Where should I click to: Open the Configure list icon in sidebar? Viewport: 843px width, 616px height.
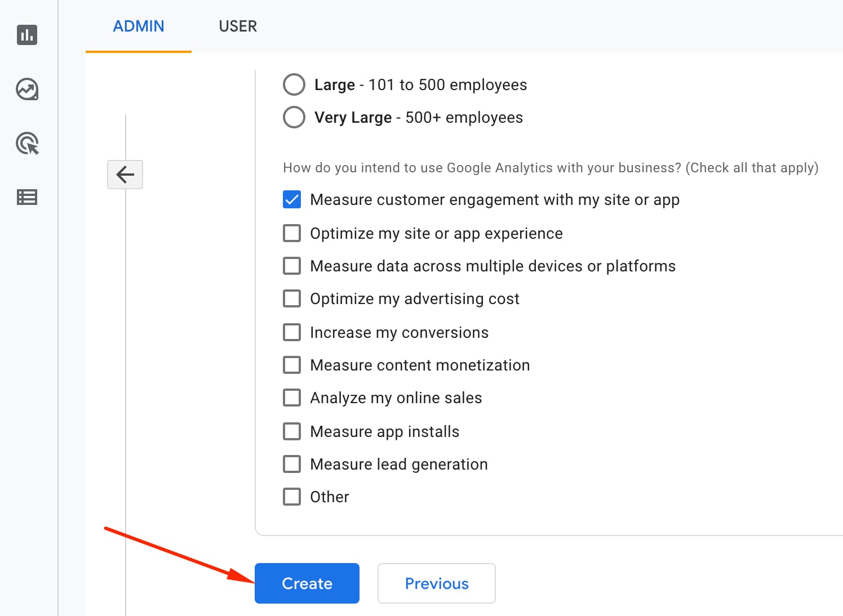tap(26, 197)
